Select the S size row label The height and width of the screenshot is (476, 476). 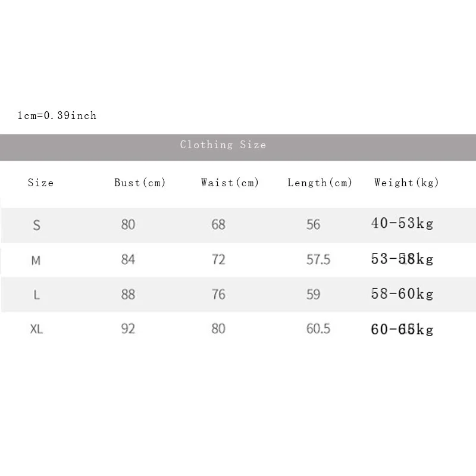point(36,226)
